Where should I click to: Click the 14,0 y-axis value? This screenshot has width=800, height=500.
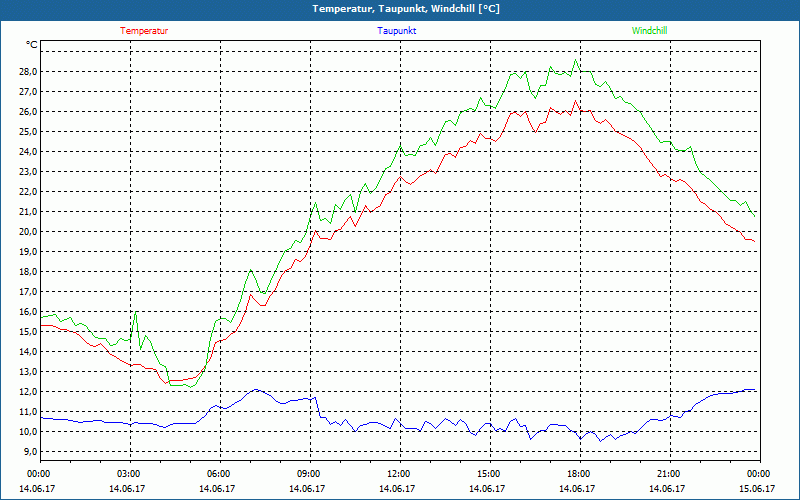pos(29,352)
